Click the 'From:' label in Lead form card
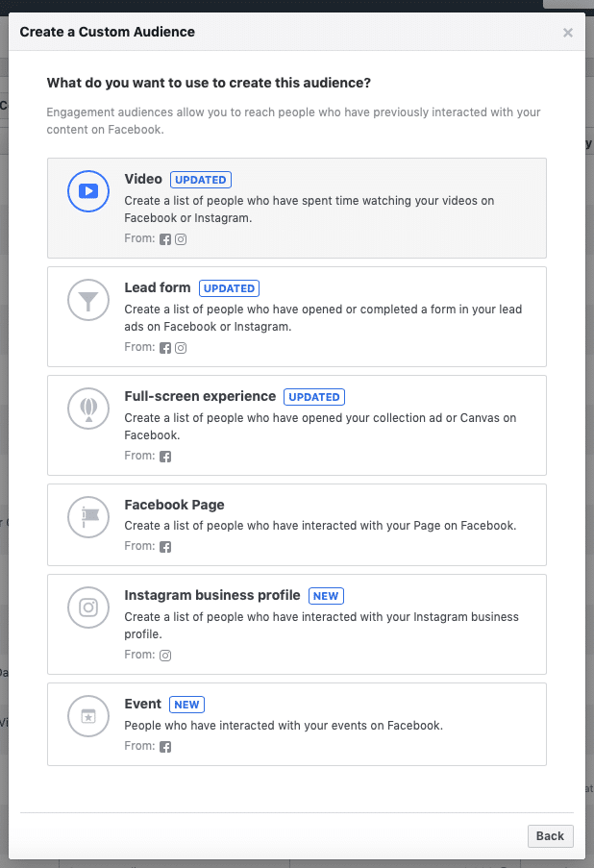The height and width of the screenshot is (868, 594). [139, 347]
